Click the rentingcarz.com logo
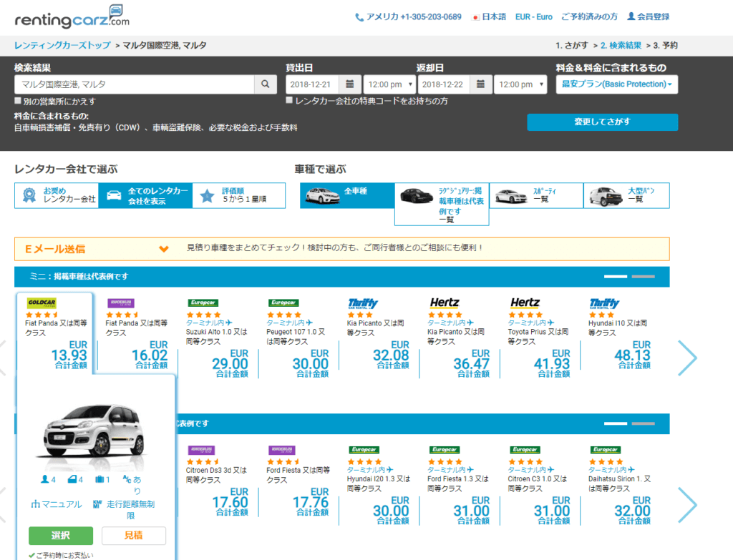This screenshot has width=733, height=560. [72, 17]
